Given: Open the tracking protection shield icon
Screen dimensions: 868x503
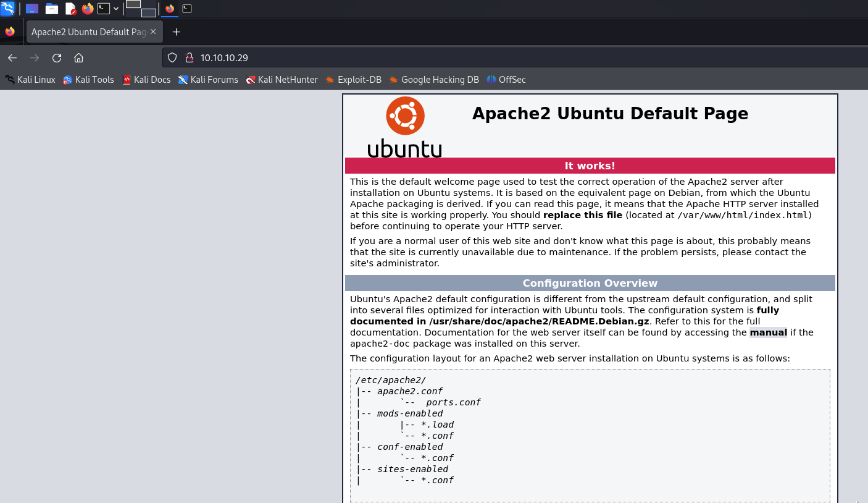Looking at the screenshot, I should [173, 58].
